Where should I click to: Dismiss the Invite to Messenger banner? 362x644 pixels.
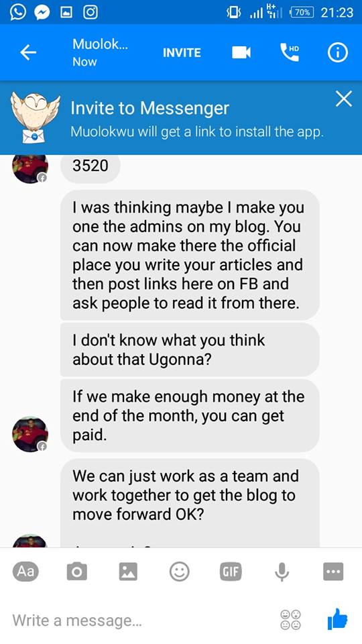click(343, 99)
